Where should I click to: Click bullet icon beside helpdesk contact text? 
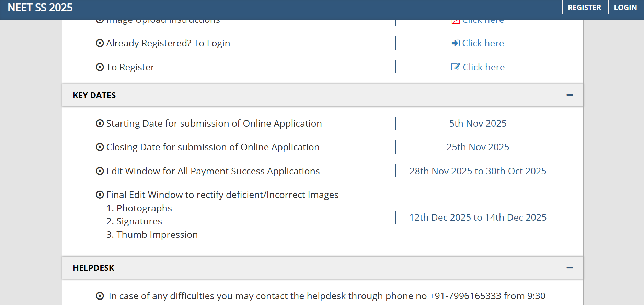coord(100,296)
